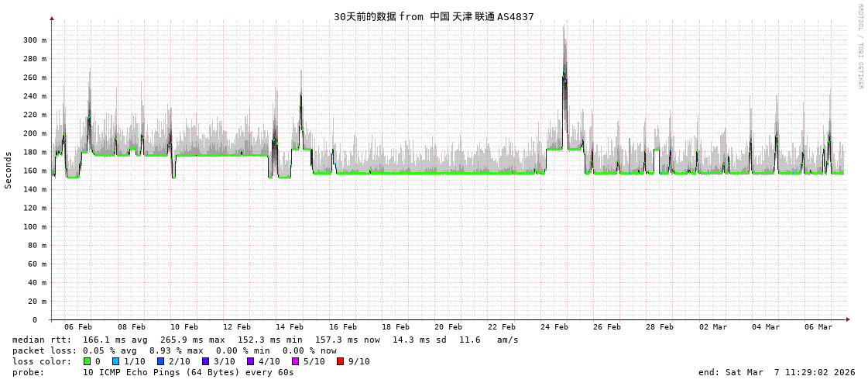Viewport: 868px width, 383px height.
Task: Click the 10 Feb x-axis date
Action: coord(184,327)
